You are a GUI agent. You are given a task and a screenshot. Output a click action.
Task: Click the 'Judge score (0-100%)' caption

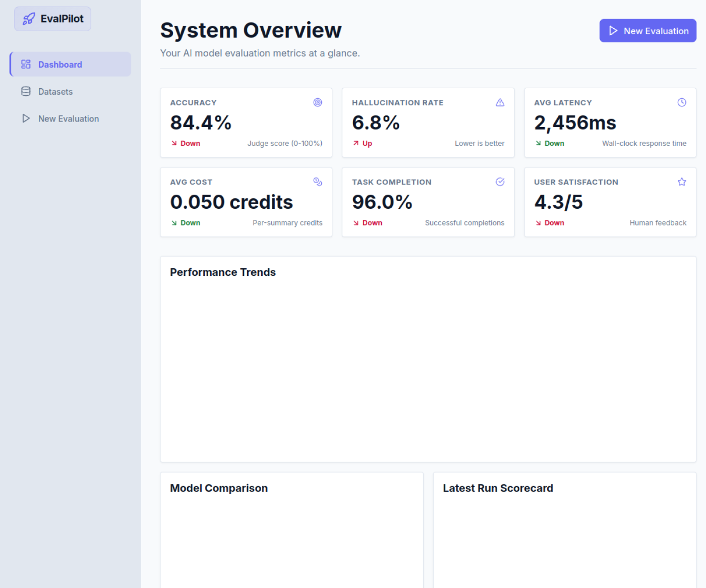tap(285, 143)
